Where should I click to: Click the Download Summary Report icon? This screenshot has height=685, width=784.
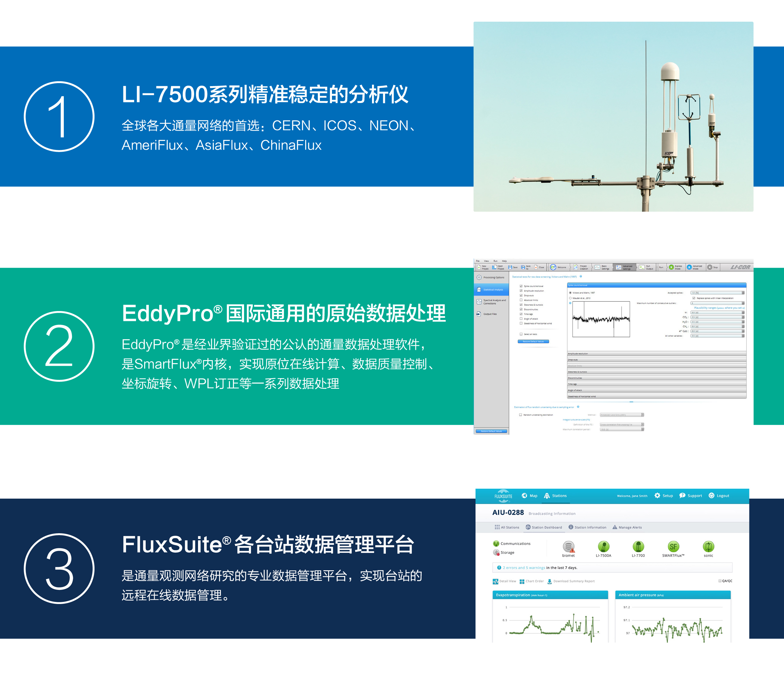550,581
